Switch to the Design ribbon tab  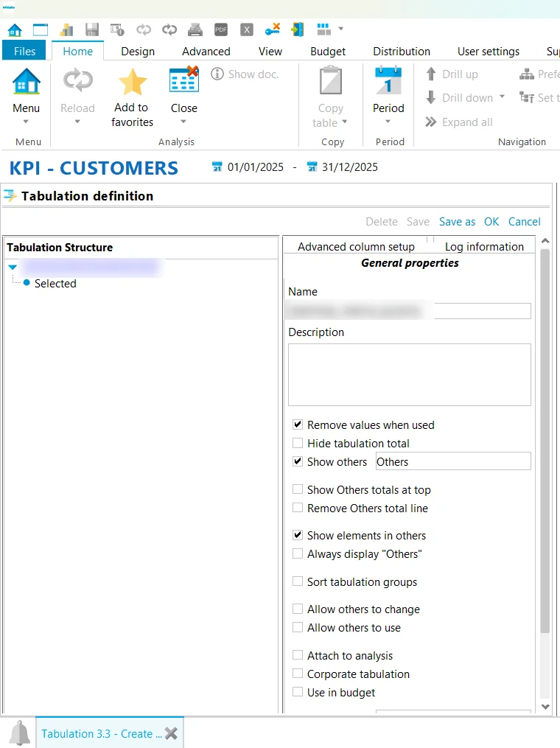click(x=138, y=51)
